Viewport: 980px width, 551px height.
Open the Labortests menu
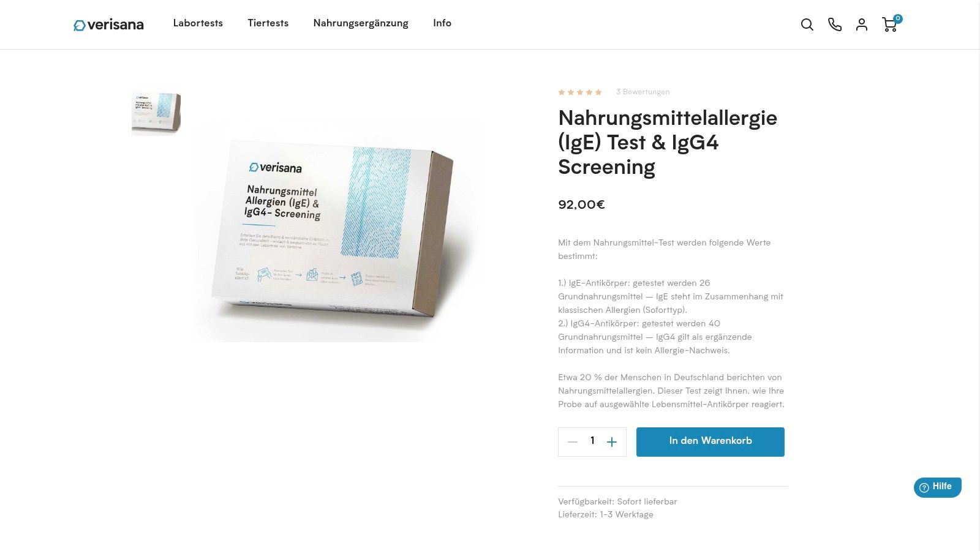coord(198,23)
